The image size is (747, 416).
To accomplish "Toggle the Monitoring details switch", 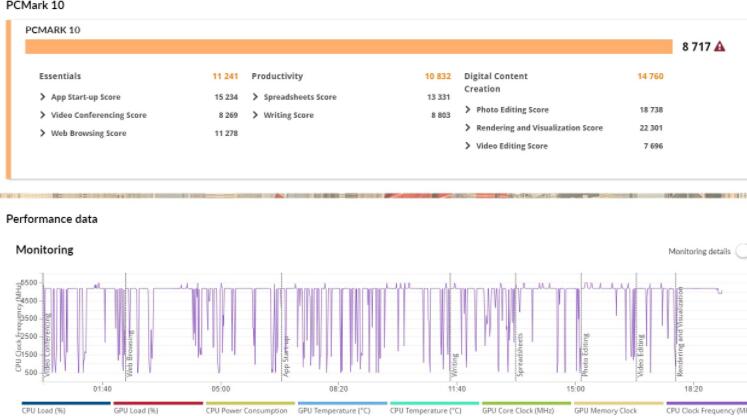I will coord(740,251).
